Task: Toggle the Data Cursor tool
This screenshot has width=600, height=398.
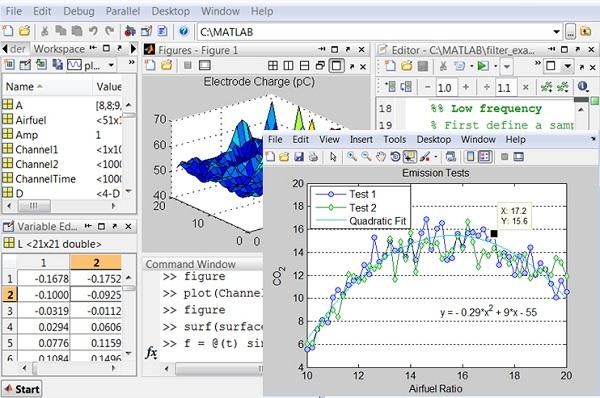Action: coord(409,157)
